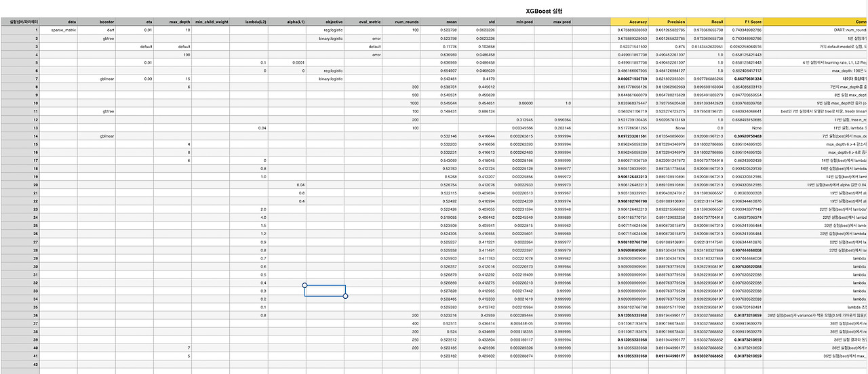Click the precision 'None' cell in row 13

click(x=667, y=127)
